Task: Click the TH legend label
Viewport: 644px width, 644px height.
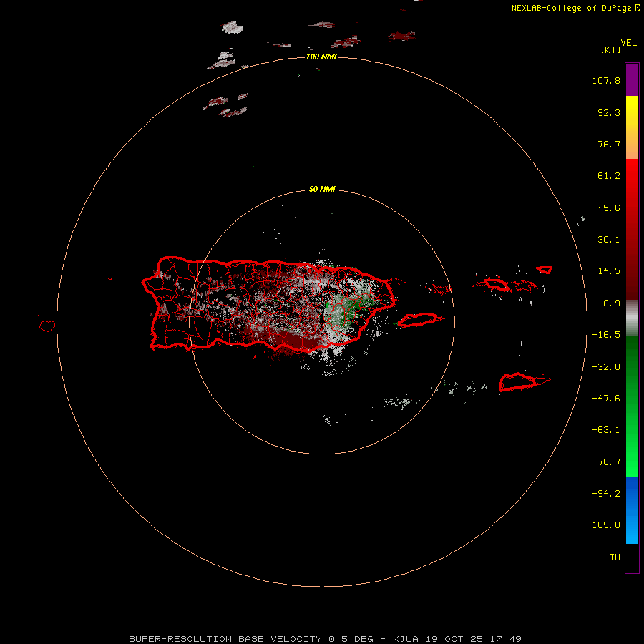Action: pyautogui.click(x=615, y=557)
